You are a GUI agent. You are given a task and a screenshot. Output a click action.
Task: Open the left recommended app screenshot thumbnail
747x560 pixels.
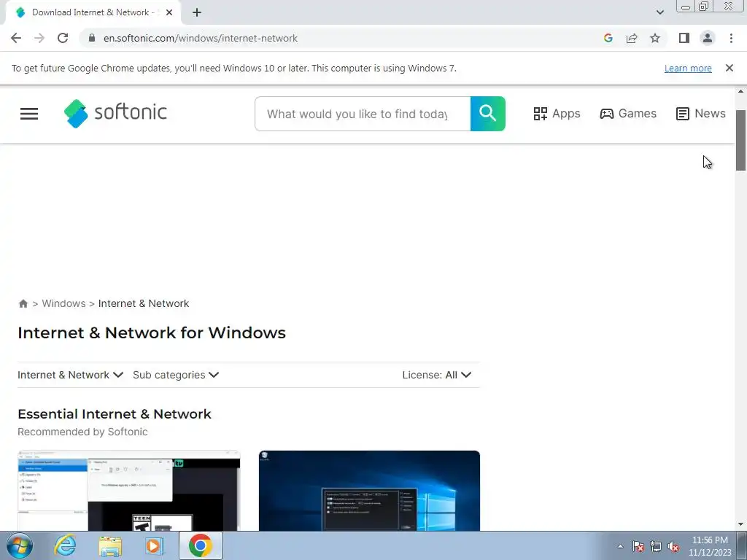[128, 491]
